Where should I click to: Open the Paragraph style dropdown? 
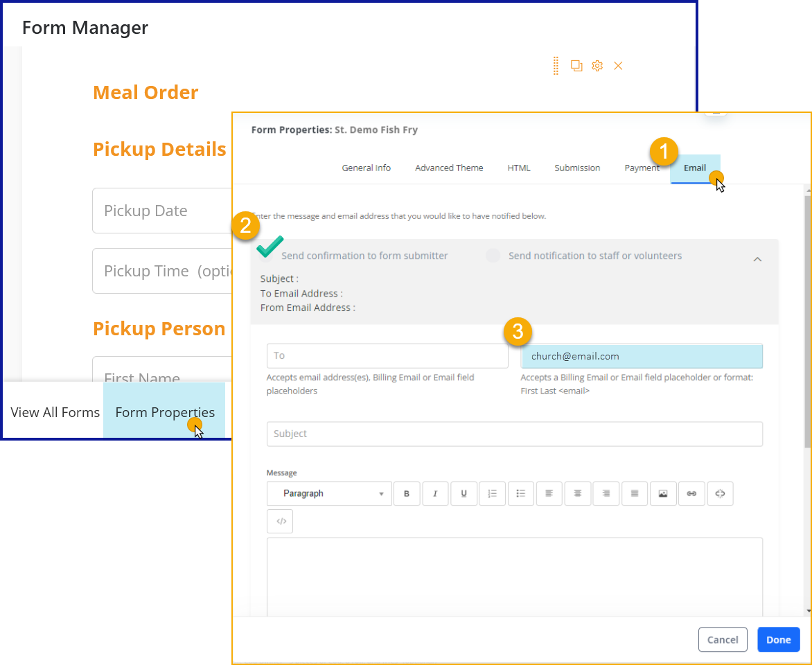click(x=329, y=493)
